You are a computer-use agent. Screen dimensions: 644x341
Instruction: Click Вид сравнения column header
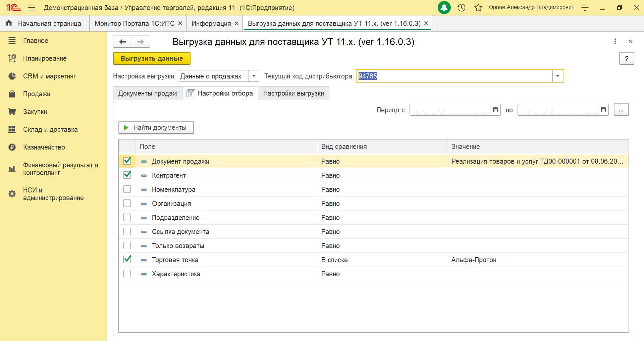pyautogui.click(x=382, y=147)
